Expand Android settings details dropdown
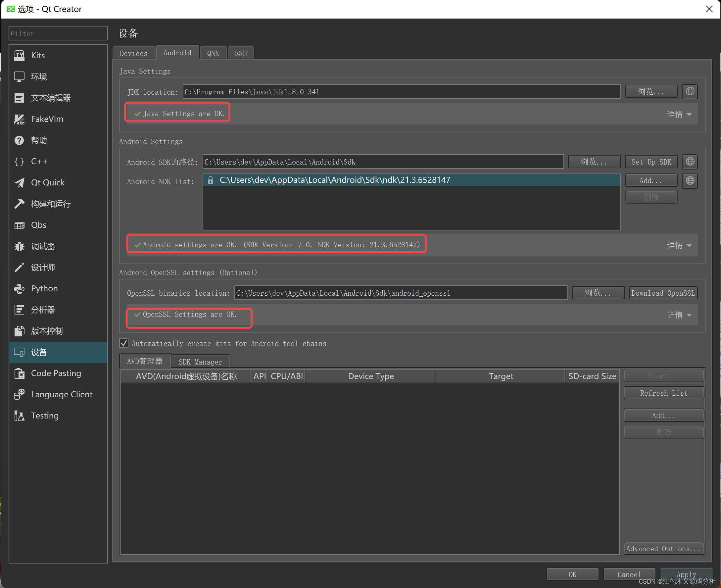This screenshot has height=588, width=721. 679,246
